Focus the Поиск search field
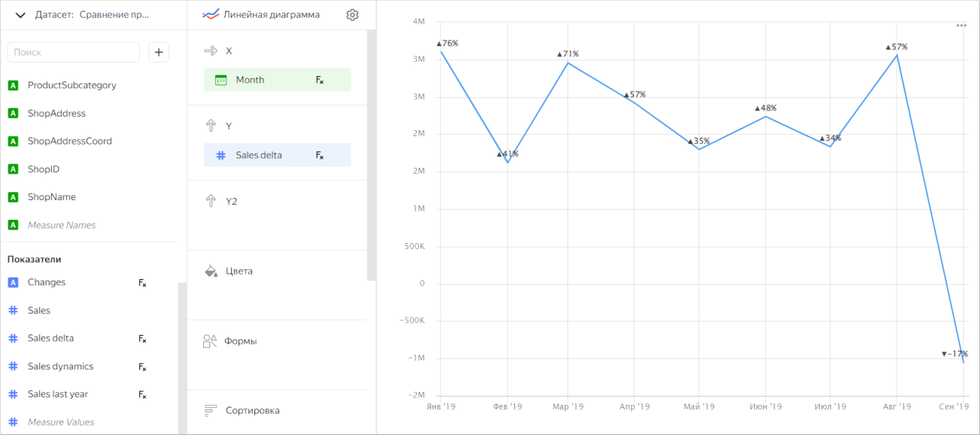Screen dimensions: 980x435 point(74,52)
